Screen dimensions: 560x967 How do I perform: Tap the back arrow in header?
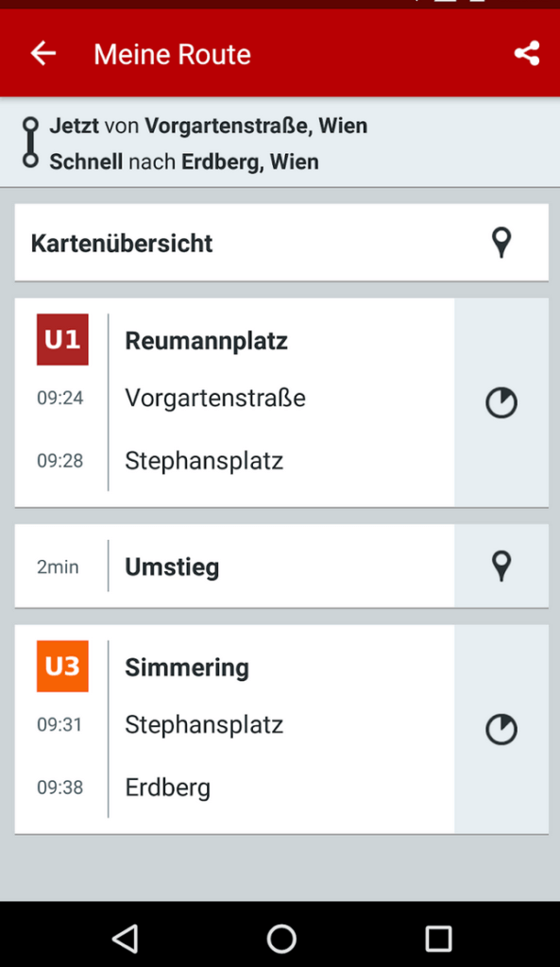click(x=43, y=54)
